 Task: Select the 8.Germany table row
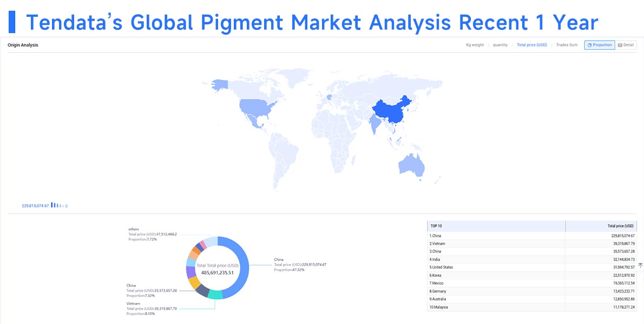coord(532,291)
